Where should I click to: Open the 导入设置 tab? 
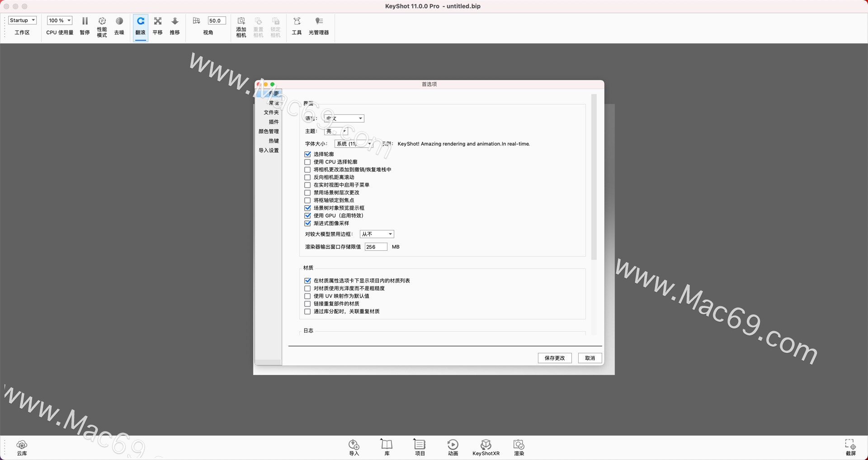[269, 150]
